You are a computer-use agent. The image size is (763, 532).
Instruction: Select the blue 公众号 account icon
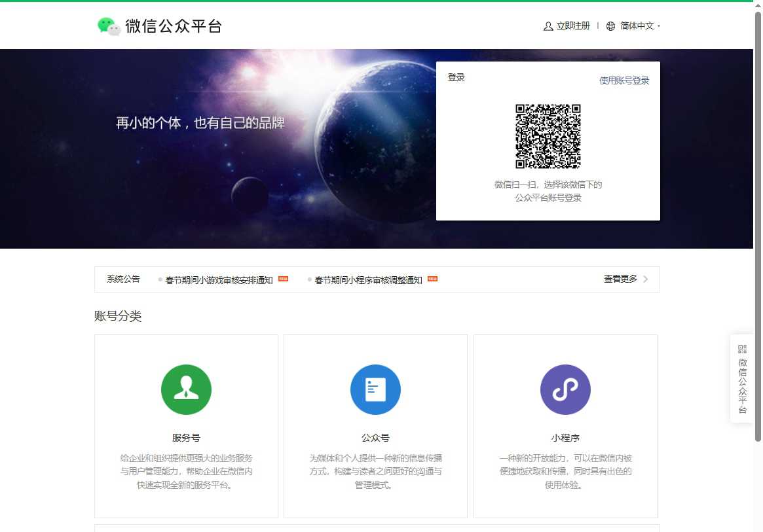375,389
